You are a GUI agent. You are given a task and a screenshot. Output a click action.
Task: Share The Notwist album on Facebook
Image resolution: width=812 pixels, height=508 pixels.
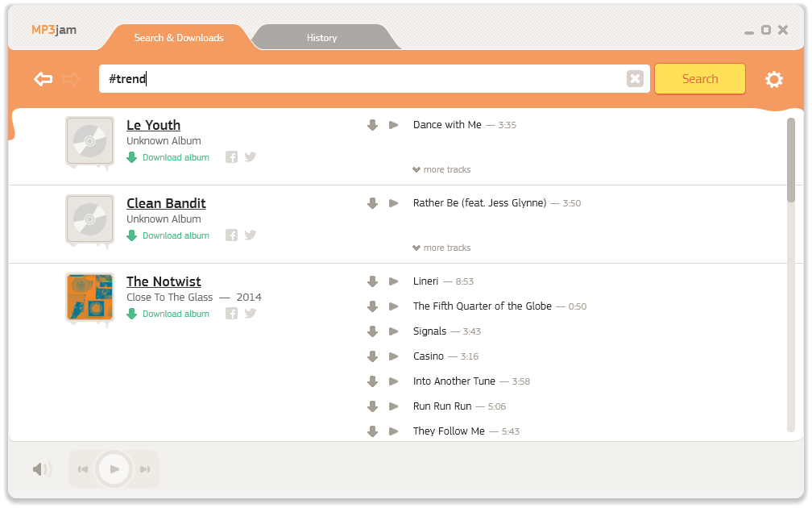click(231, 314)
